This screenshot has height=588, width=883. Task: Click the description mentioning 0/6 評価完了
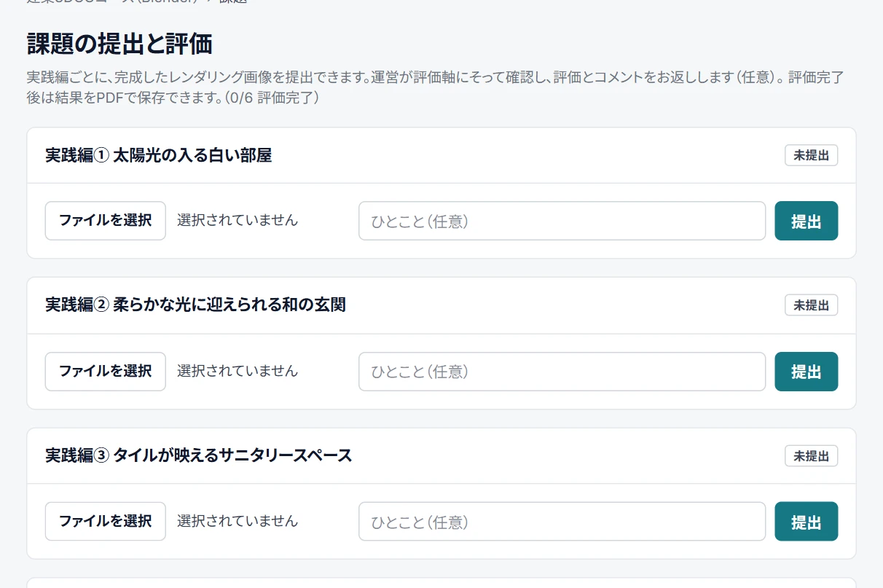point(436,87)
